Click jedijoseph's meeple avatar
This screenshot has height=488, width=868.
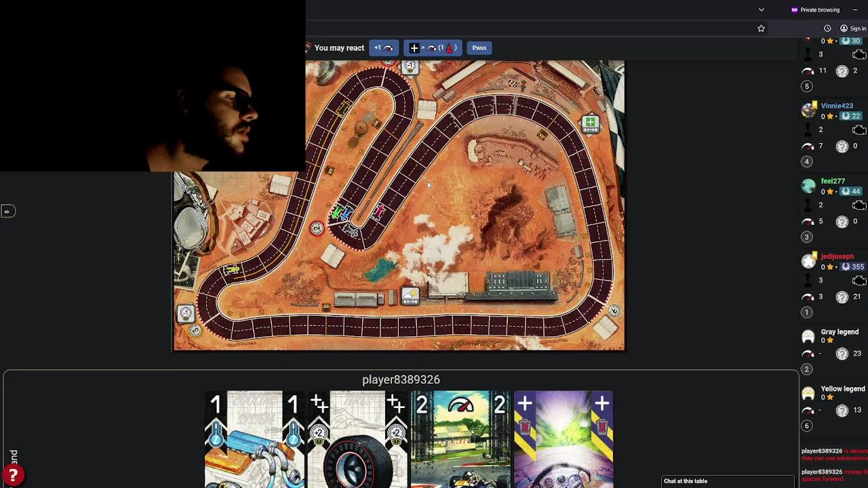(808, 261)
